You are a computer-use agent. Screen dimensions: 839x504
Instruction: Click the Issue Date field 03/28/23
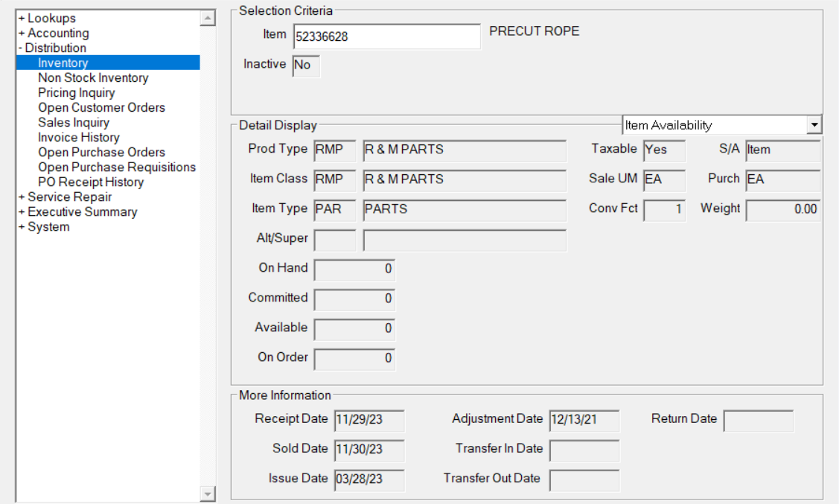click(369, 480)
